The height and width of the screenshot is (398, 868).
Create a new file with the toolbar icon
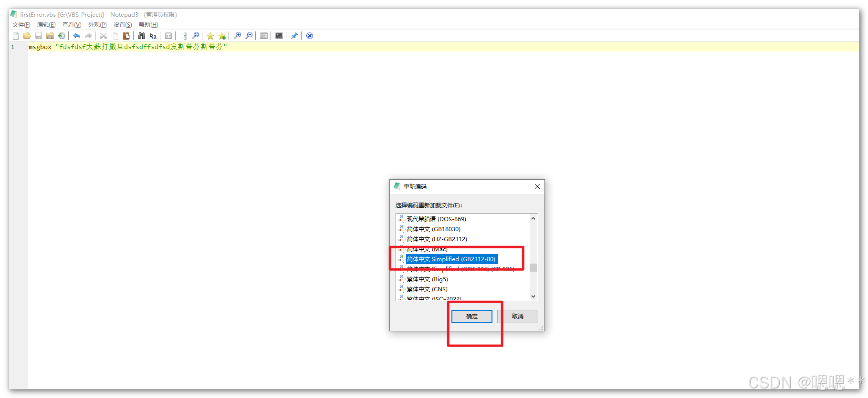point(16,36)
